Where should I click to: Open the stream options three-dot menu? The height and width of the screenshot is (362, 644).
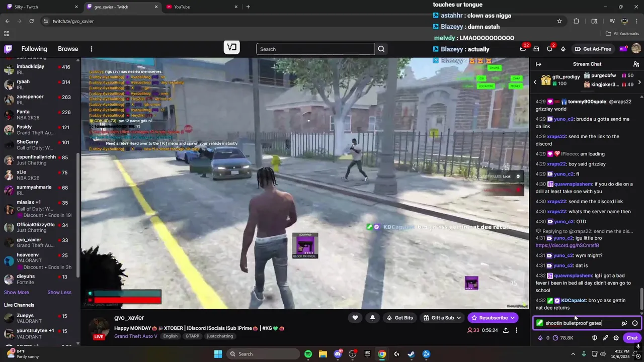tap(516, 330)
